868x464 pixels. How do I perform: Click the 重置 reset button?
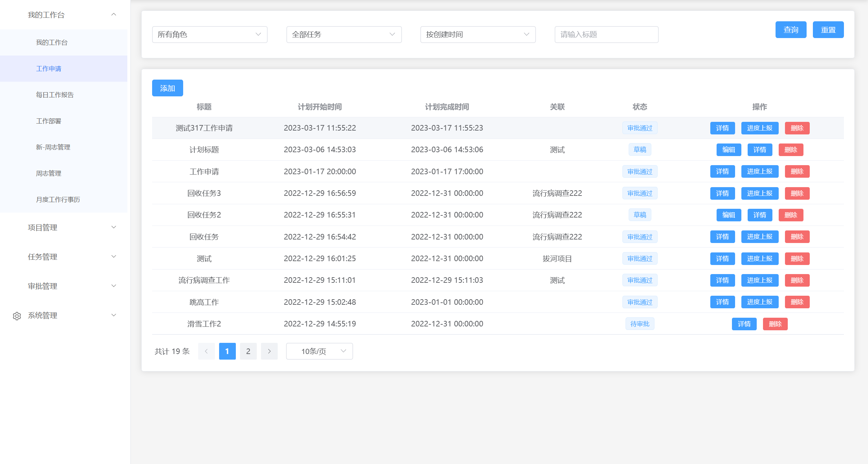(828, 30)
